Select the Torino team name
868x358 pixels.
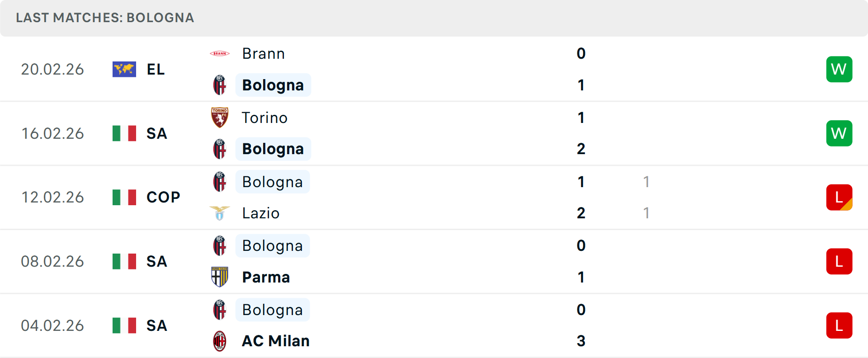[264, 118]
